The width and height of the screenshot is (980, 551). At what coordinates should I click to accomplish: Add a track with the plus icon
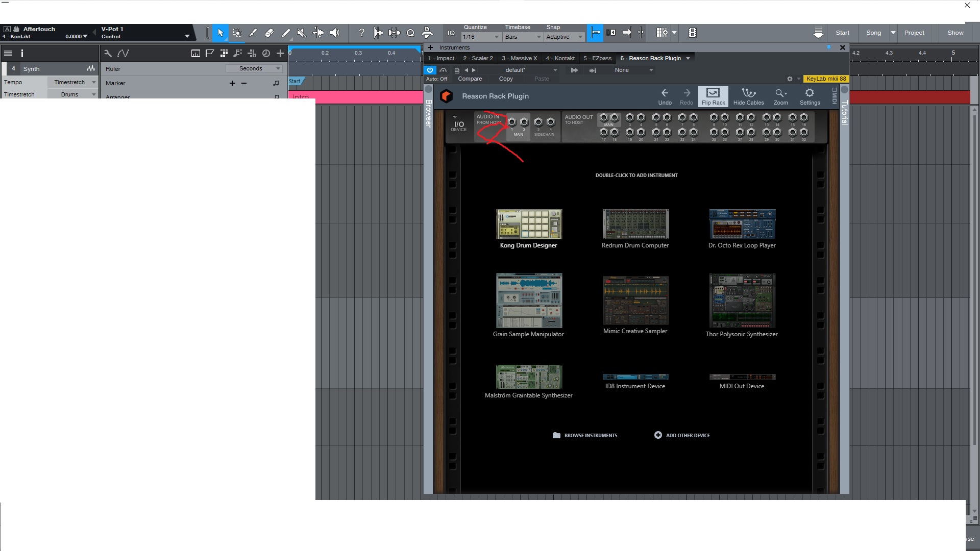(280, 53)
